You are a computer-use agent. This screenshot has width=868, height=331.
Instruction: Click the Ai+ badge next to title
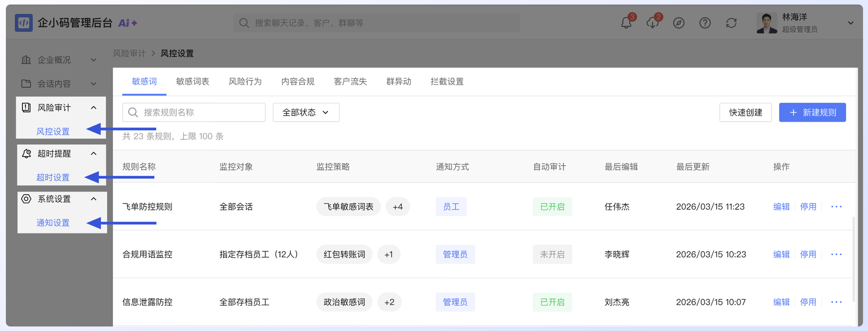coord(128,23)
